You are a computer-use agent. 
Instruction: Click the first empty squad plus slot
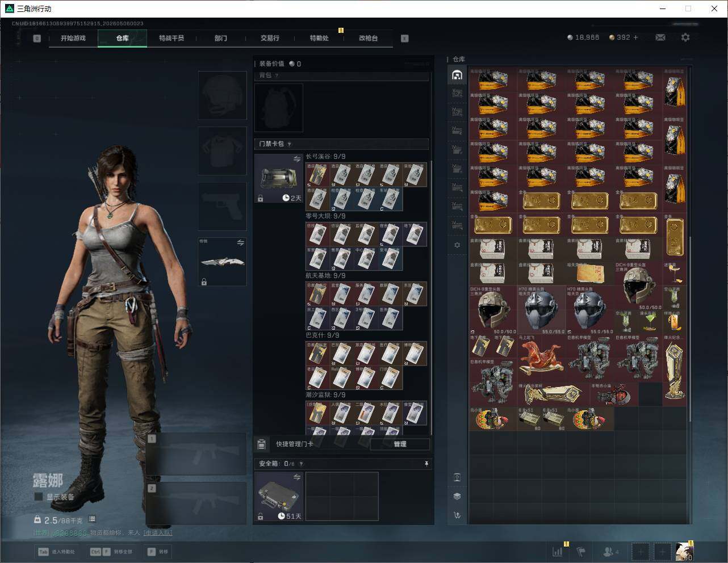(x=641, y=552)
